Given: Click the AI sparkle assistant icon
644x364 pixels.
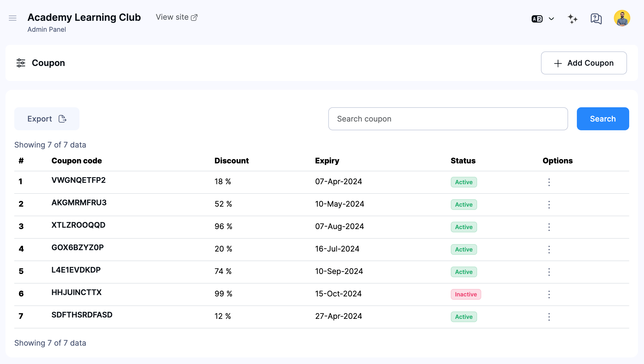Looking at the screenshot, I should click(572, 18).
